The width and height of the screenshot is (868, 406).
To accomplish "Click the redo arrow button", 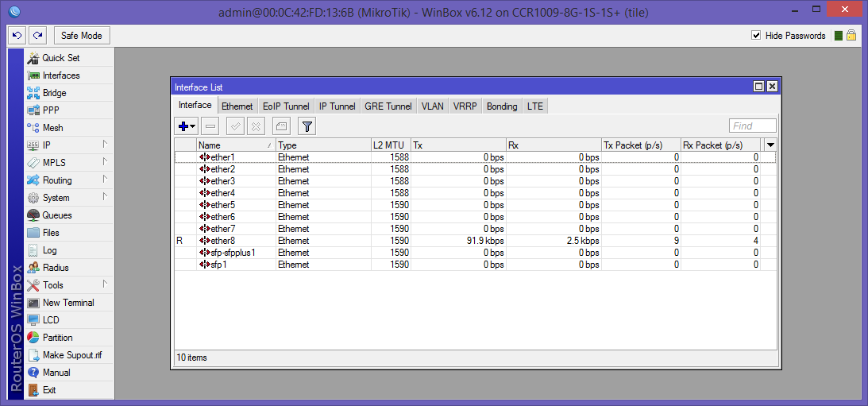I will tap(37, 36).
